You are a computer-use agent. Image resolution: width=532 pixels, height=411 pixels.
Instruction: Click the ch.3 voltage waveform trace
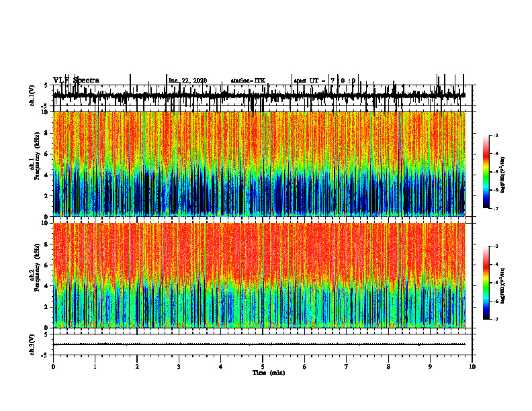pos(259,345)
